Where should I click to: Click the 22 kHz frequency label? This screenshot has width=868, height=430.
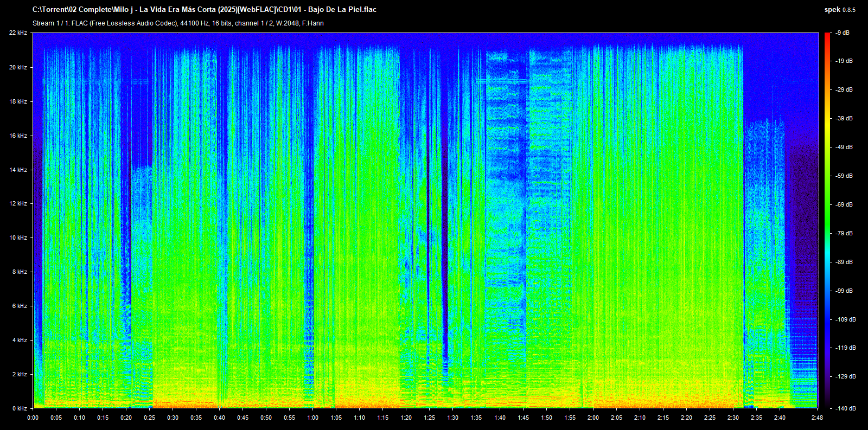18,33
